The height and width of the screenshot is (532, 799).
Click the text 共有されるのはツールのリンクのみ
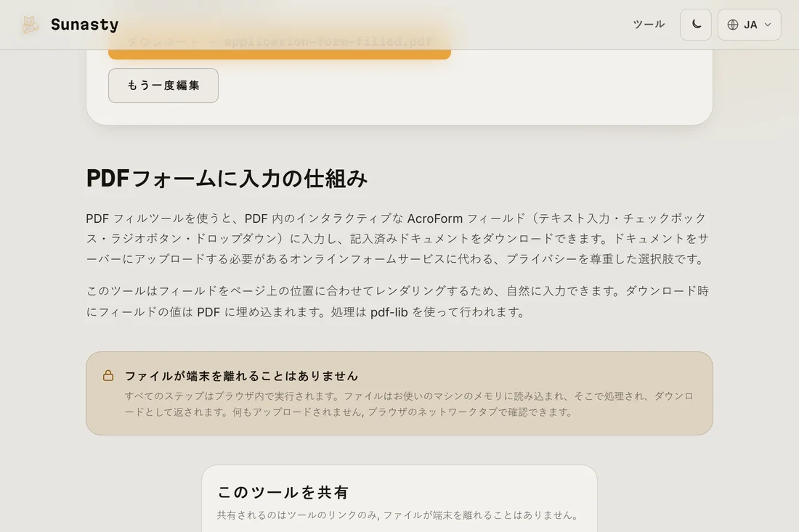click(x=297, y=515)
